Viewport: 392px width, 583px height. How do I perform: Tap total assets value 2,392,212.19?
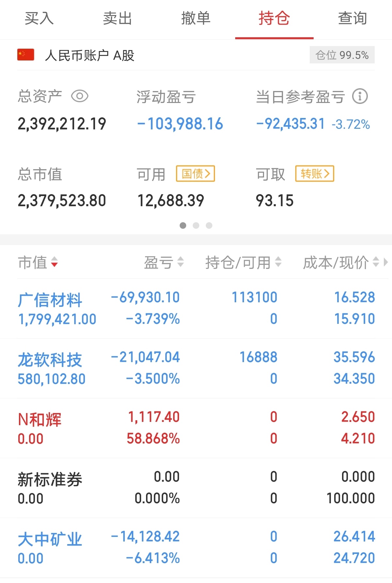[62, 124]
